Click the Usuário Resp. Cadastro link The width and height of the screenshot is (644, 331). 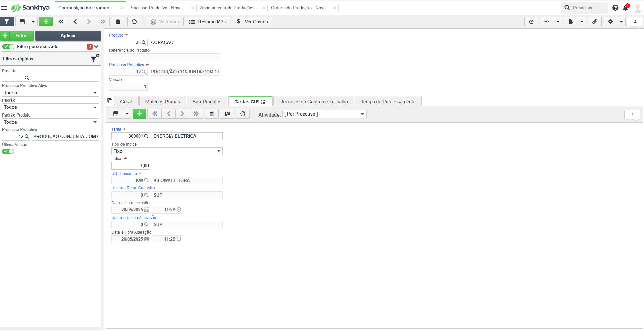tap(133, 188)
